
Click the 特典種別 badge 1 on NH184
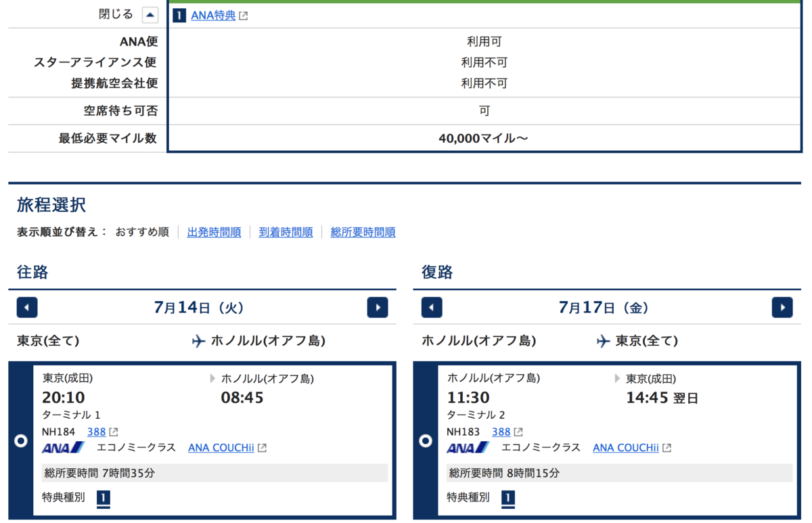coord(103,499)
